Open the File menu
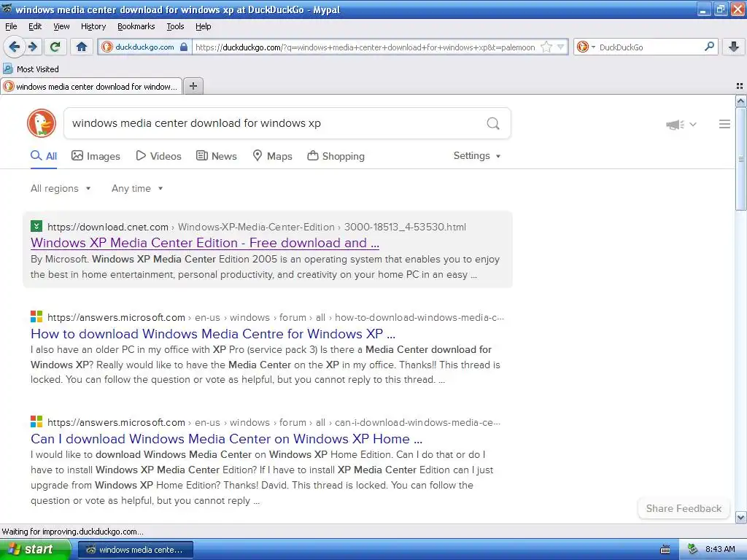The height and width of the screenshot is (560, 747). [11, 26]
